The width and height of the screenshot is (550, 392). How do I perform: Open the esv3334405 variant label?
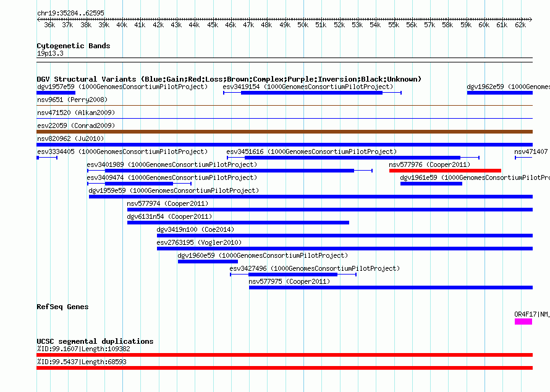122,151
